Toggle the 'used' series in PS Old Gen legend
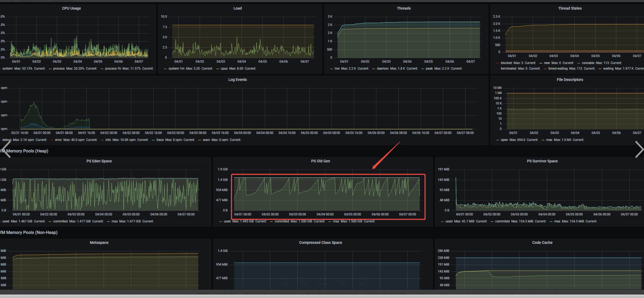This screenshot has height=298, width=644. (x=227, y=221)
